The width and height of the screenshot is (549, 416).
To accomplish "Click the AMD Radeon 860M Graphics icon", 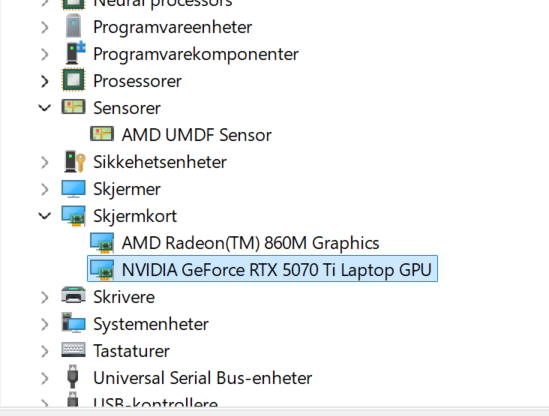I will 102,243.
